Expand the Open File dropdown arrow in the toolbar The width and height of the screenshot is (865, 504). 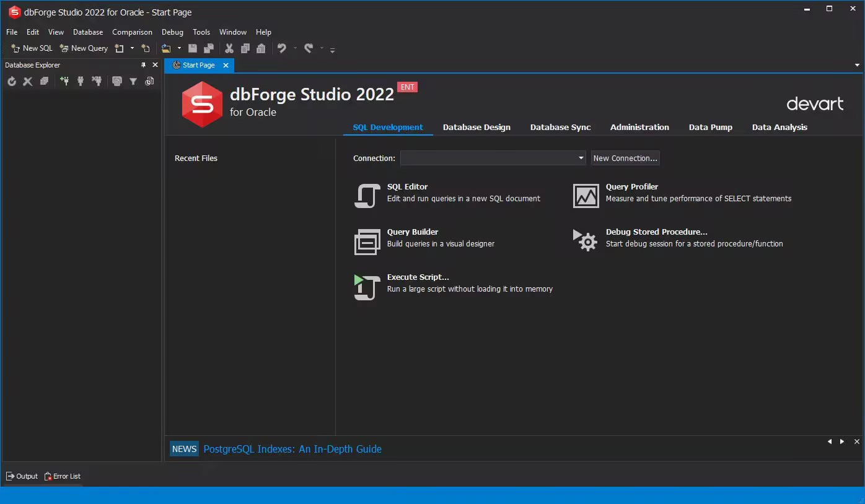tap(179, 48)
